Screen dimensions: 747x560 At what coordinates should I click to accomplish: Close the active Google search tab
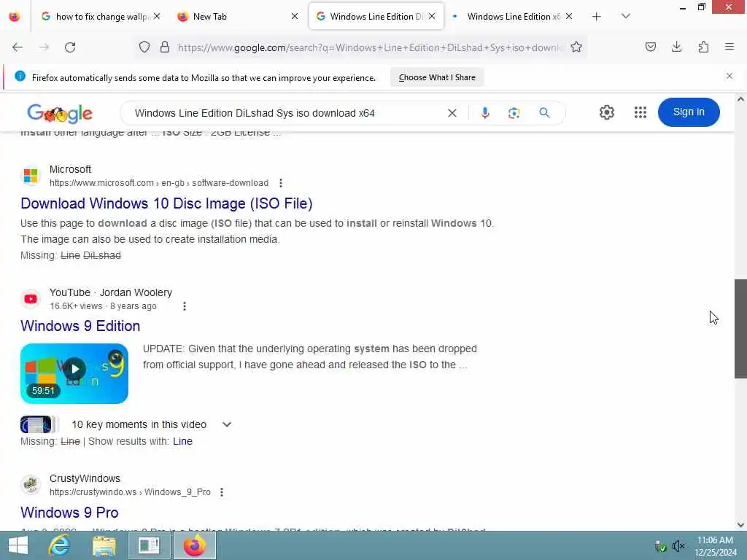click(x=432, y=16)
